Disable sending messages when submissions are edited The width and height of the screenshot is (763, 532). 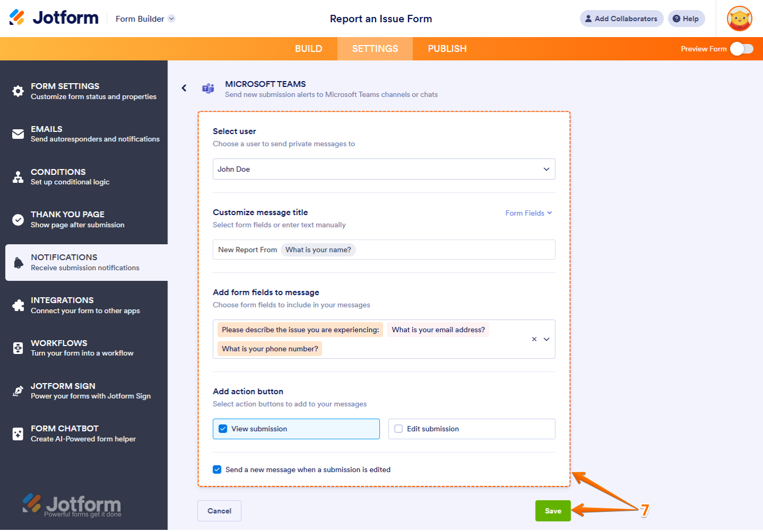coord(217,469)
